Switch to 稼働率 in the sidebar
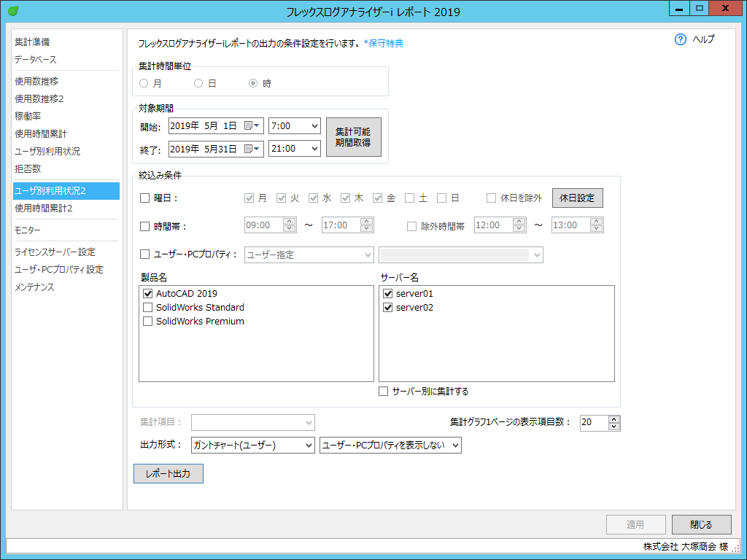Screen dimensions: 747x560 (28, 116)
